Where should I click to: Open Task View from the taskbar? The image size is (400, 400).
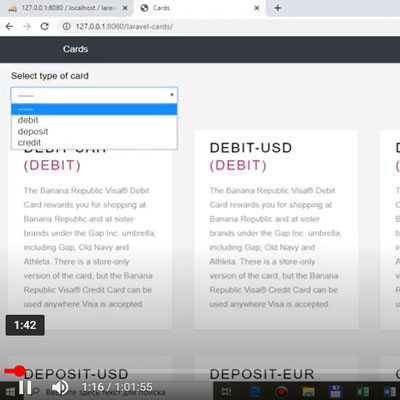click(x=227, y=391)
